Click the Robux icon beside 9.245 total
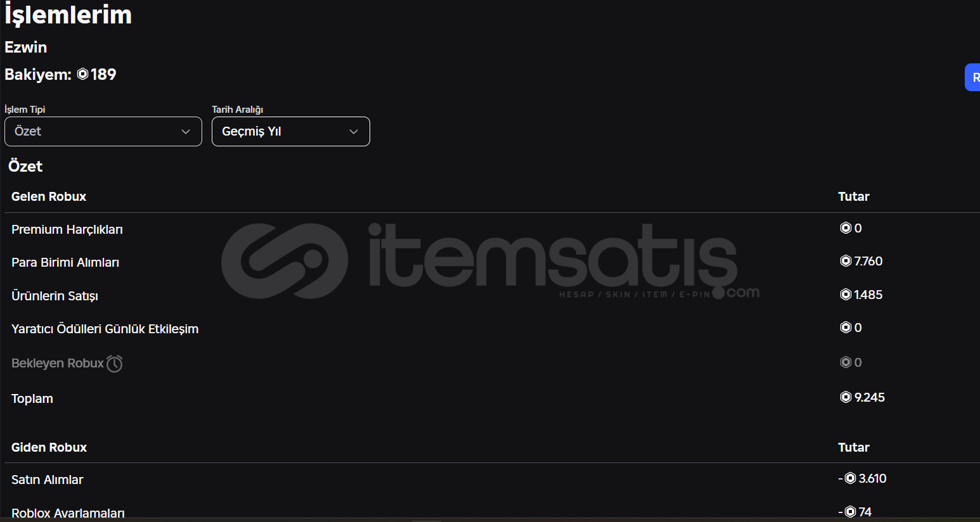The image size is (980, 522). tap(846, 397)
